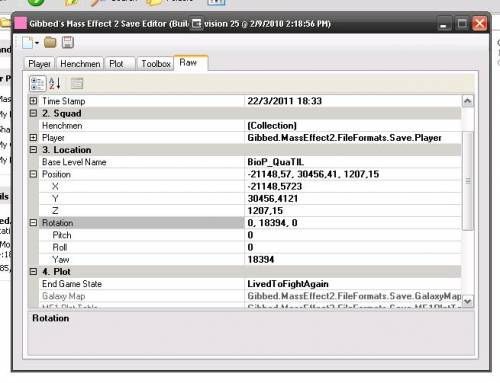This screenshot has width=500, height=383.
Task: Open the Toolbox tab
Action: pos(156,64)
